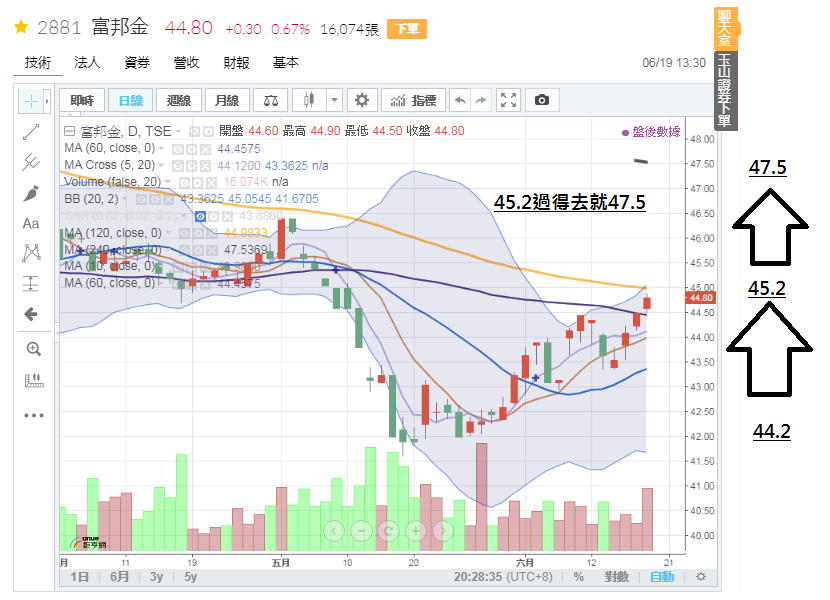Click the favorite star beside 2881
This screenshot has height=600, width=830.
click(x=21, y=27)
